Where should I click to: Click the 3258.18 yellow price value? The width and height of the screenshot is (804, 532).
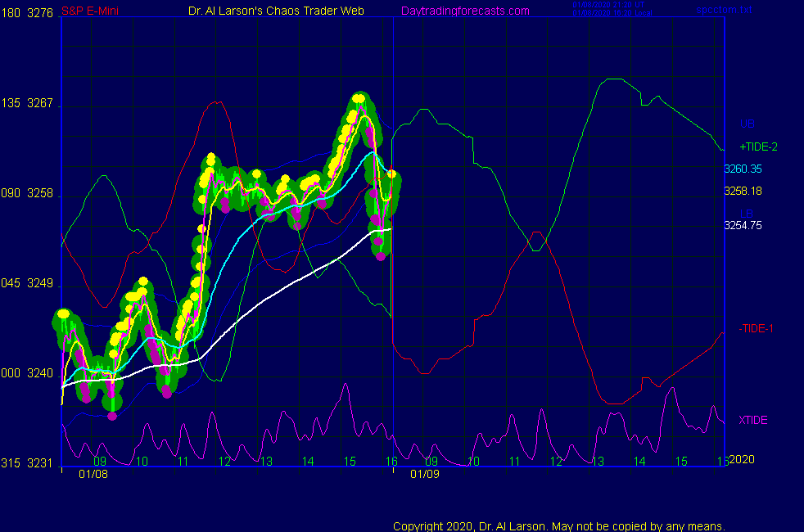(743, 192)
